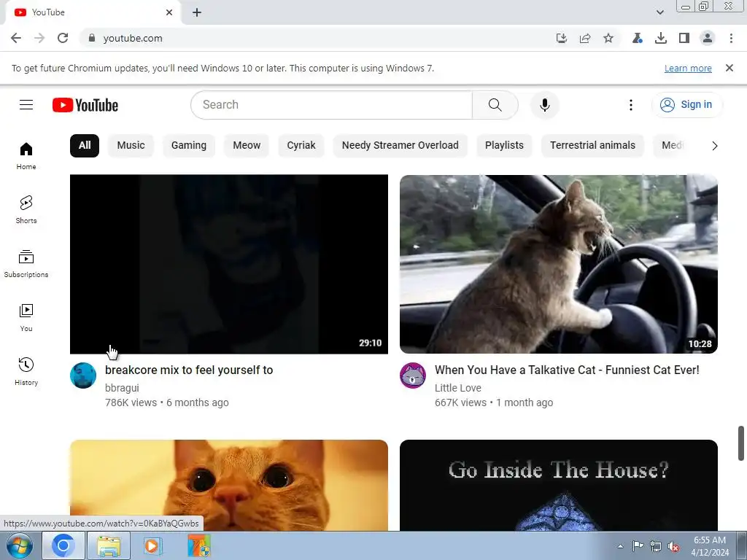Visit the Little Love channel name link

pos(458,388)
